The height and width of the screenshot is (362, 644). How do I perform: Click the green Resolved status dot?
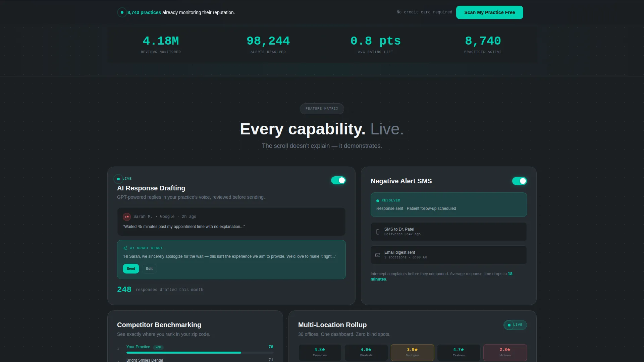click(x=378, y=201)
